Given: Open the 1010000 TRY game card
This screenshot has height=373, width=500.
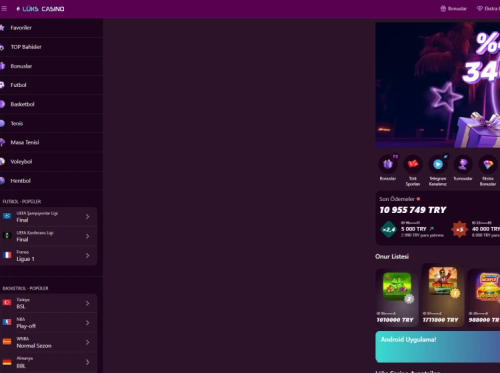Looking at the screenshot, I should (397, 298).
